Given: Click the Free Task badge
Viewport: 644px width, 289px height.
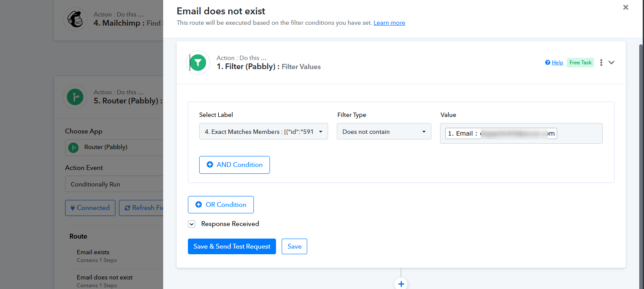Looking at the screenshot, I should (580, 63).
